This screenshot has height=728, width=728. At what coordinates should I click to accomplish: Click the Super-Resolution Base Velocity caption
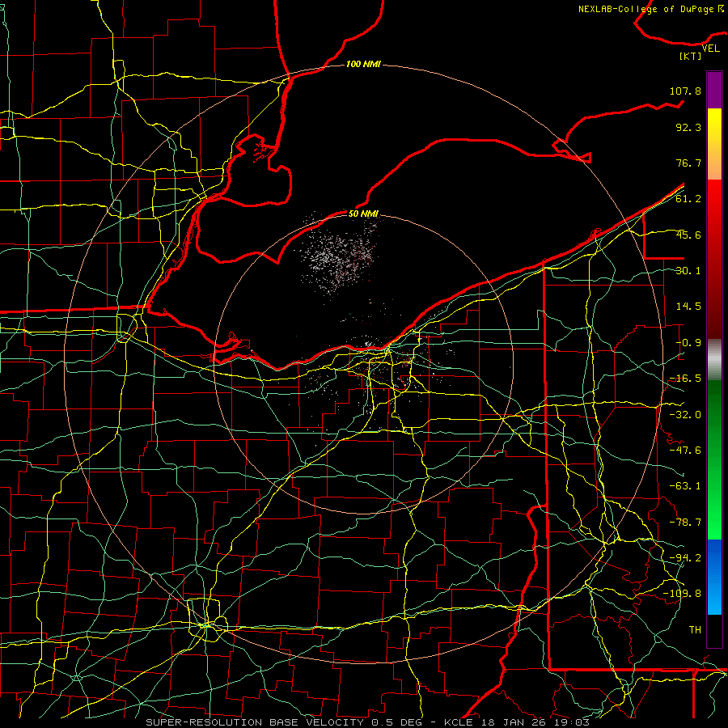(x=368, y=722)
